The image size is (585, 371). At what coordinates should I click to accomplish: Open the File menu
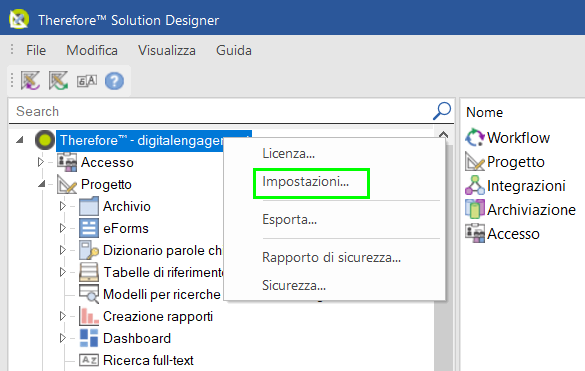(36, 50)
